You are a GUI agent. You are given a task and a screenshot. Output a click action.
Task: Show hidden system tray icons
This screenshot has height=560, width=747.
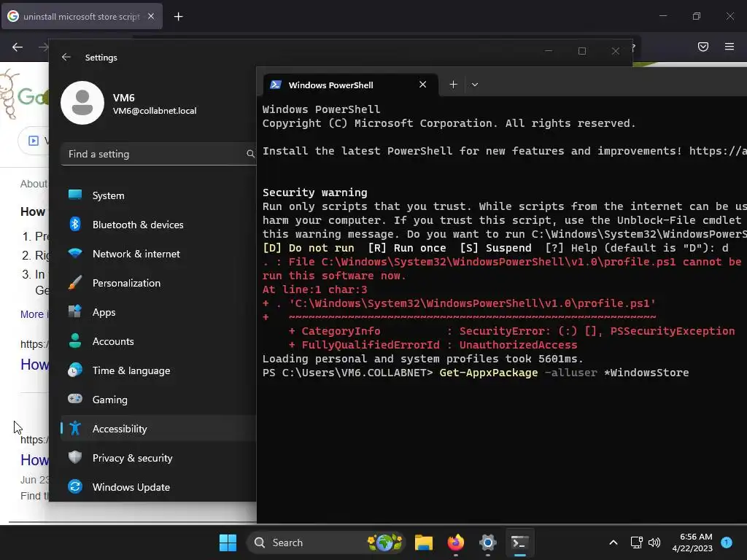[614, 542]
